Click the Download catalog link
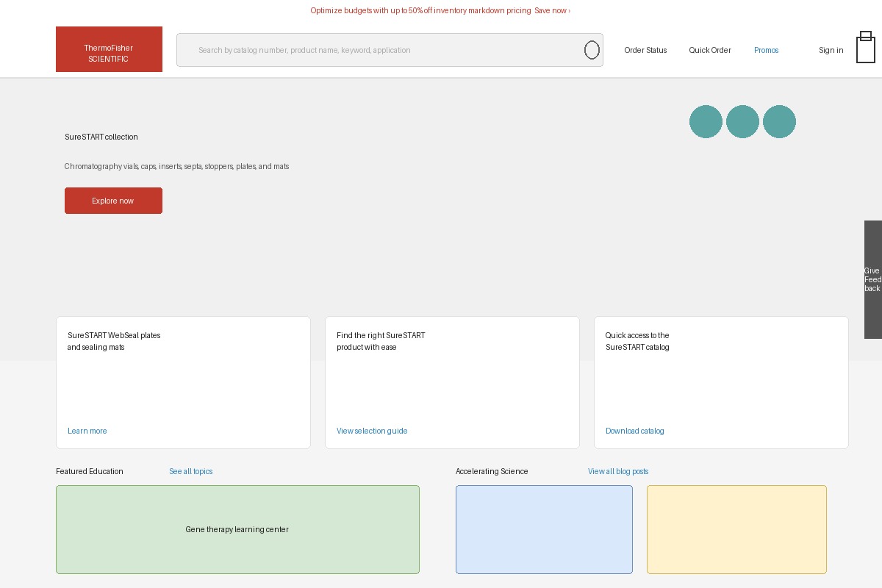 [x=634, y=431]
